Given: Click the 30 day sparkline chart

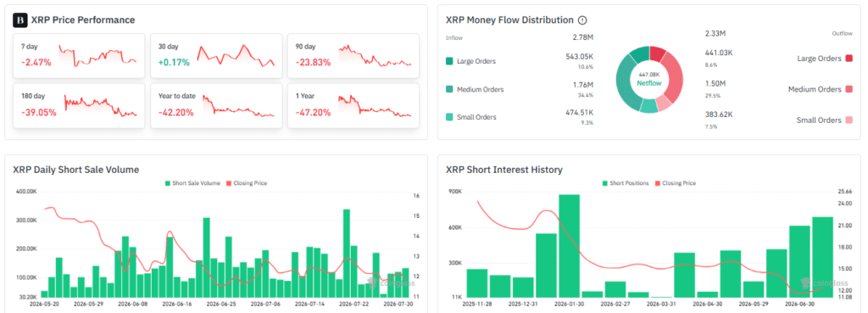Looking at the screenshot, I should coord(235,55).
